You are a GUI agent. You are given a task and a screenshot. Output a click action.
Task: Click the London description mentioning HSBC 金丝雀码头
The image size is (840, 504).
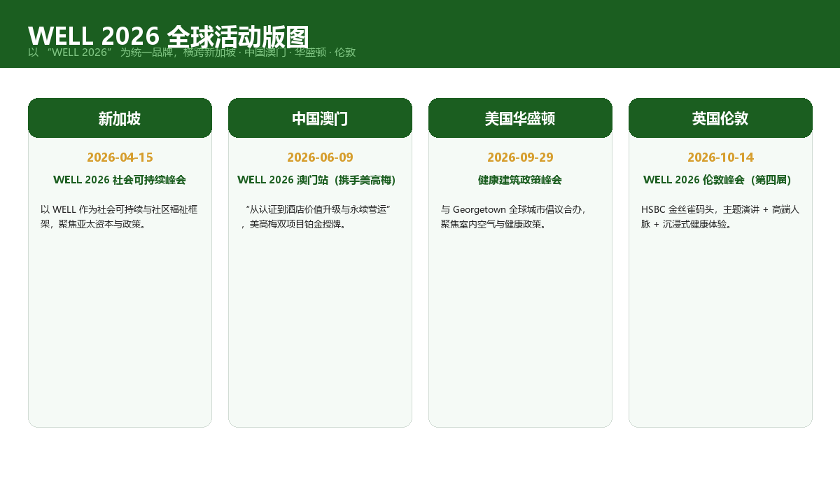pos(720,217)
